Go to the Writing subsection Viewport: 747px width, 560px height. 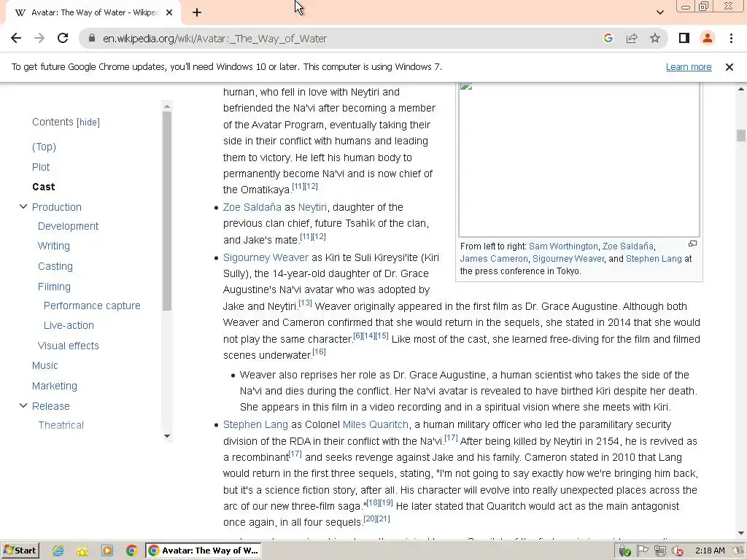pos(54,246)
